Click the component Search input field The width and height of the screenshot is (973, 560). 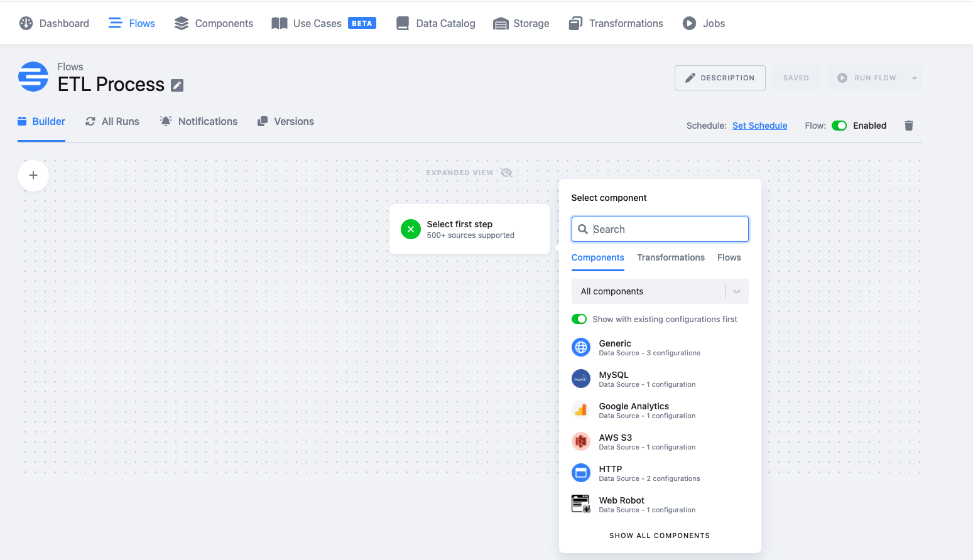pyautogui.click(x=660, y=229)
